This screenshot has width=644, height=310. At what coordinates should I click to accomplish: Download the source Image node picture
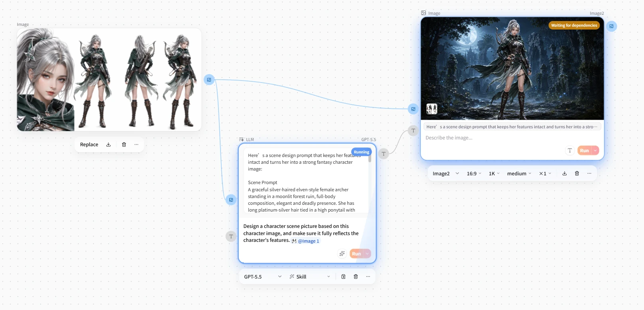point(108,145)
